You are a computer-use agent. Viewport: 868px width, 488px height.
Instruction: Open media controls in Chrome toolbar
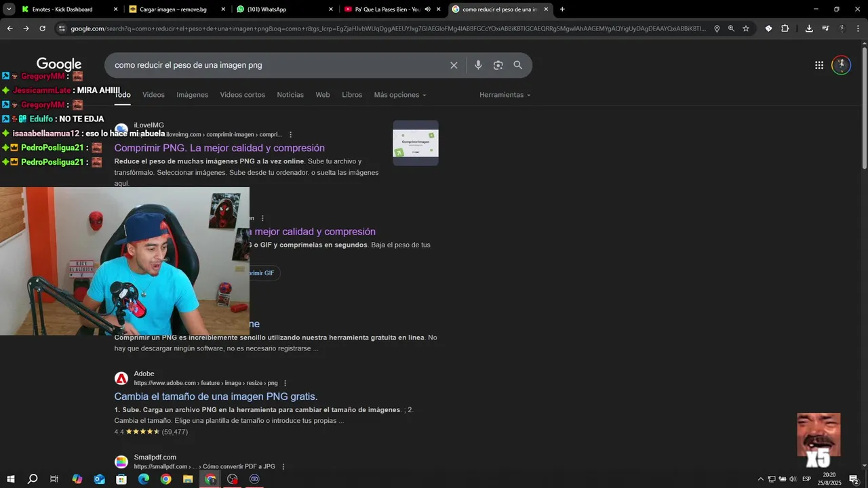(x=825, y=28)
